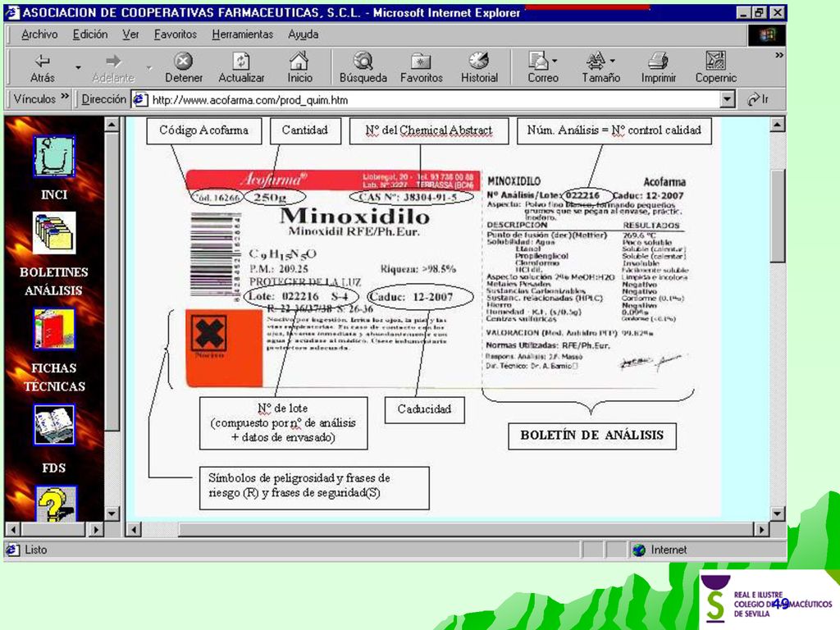This screenshot has height=630, width=840.
Task: Show more toolbar buttons chevron
Action: pyautogui.click(x=779, y=55)
